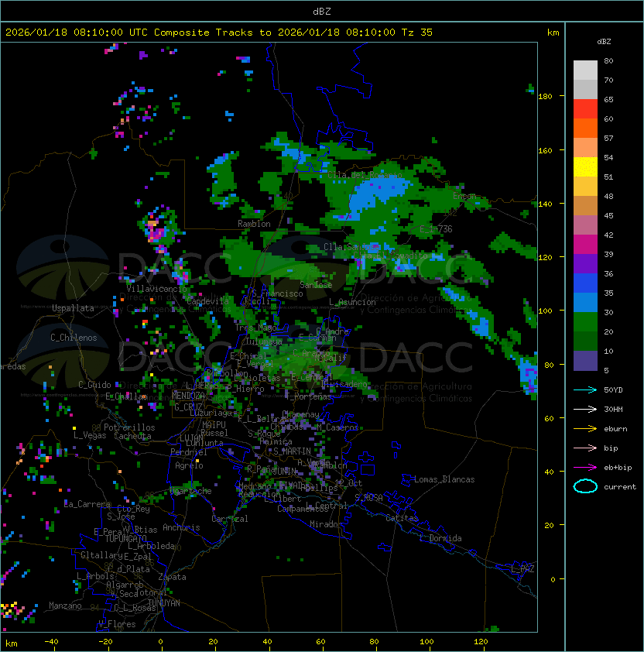Click the yellow eburn arrow icon
Image resolution: width=644 pixels, height=652 pixels.
[x=585, y=429]
